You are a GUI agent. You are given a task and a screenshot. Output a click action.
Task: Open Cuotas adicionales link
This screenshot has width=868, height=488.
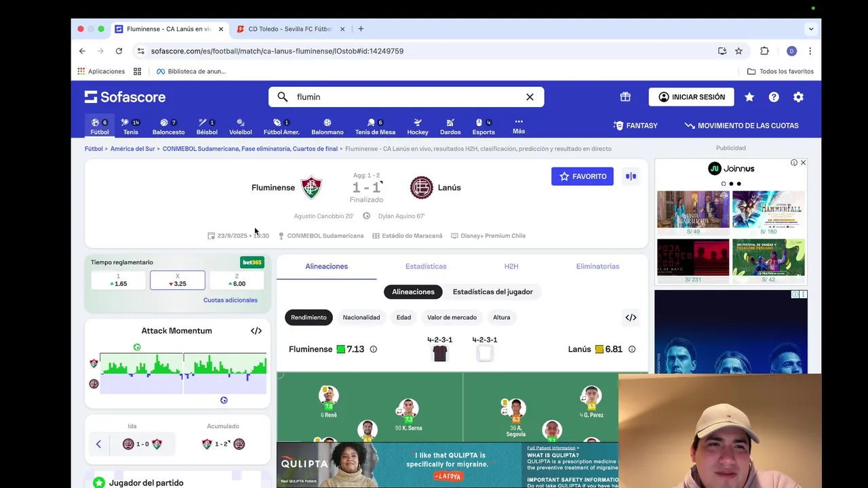(x=231, y=300)
